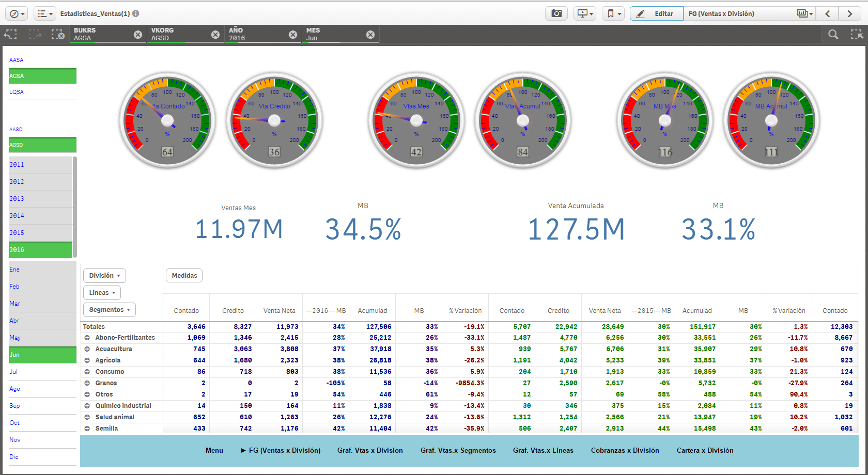Go to FG (Ventas x División) sheet link
Viewport: 868px width, 475px height.
tap(281, 450)
